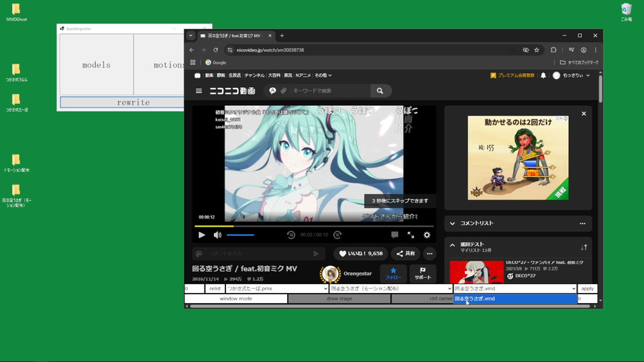Open the Nアニメ nav link
Screen dimensions: 644x362
click(x=303, y=76)
